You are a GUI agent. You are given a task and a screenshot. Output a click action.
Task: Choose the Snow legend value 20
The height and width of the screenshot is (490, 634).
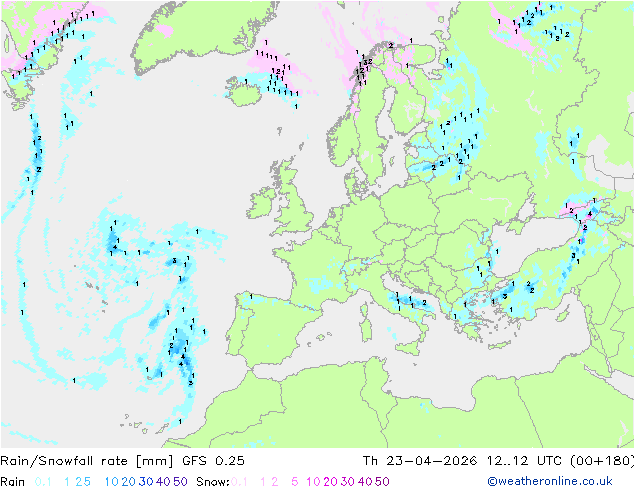(330, 482)
